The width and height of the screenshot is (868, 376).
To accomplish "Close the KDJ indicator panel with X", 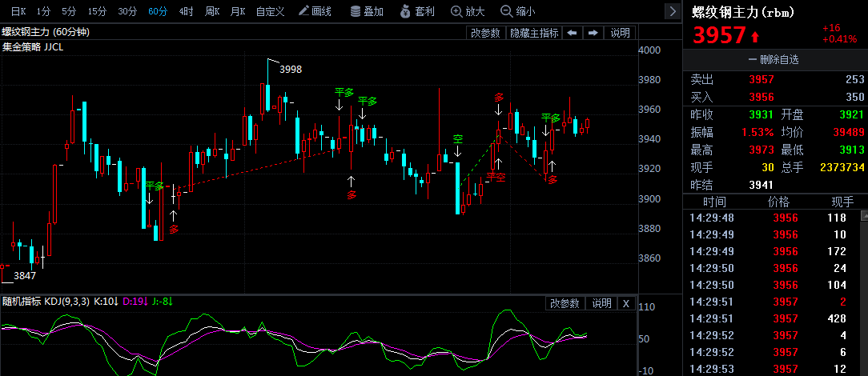I will pyautogui.click(x=626, y=303).
